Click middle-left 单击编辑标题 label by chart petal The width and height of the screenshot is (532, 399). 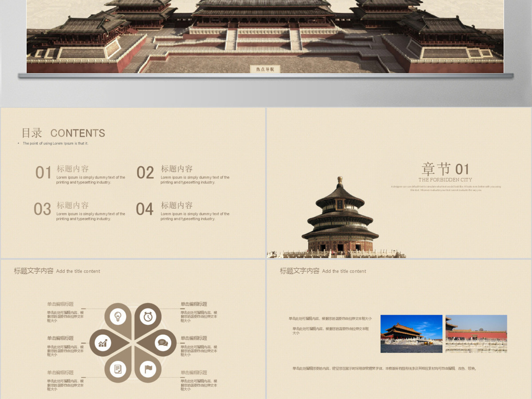coord(60,338)
